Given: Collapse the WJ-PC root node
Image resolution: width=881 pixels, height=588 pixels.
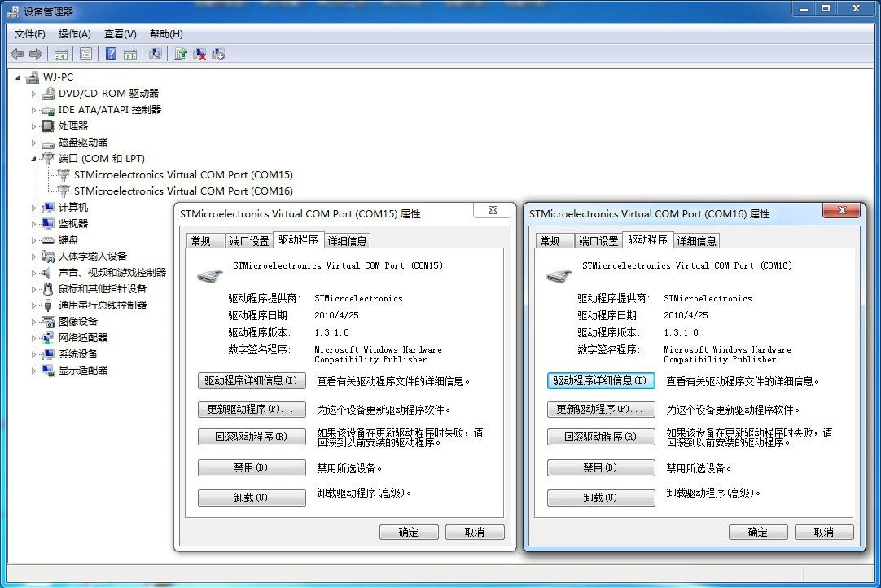Looking at the screenshot, I should (18, 77).
